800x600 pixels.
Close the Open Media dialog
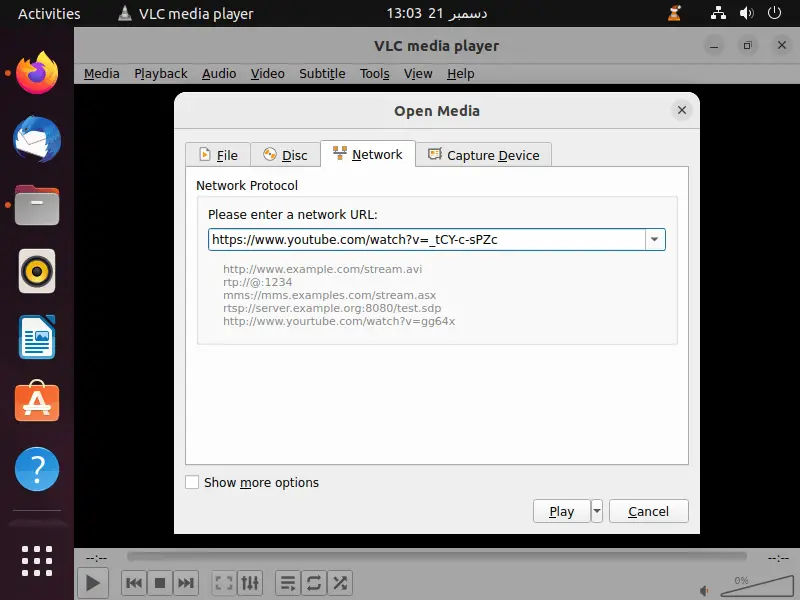[682, 110]
